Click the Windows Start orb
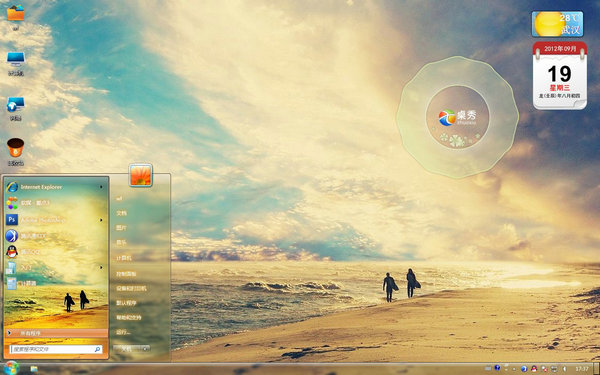This screenshot has width=600, height=375. click(11, 368)
